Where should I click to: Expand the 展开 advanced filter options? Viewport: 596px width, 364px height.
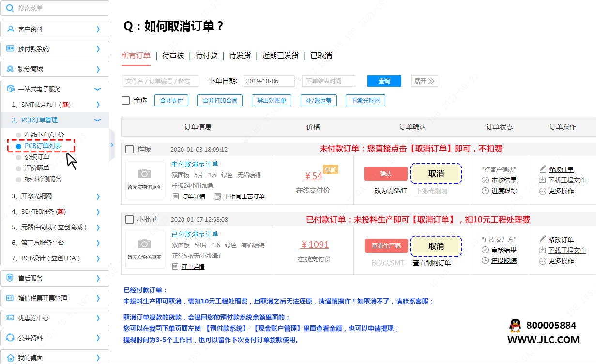(x=424, y=81)
